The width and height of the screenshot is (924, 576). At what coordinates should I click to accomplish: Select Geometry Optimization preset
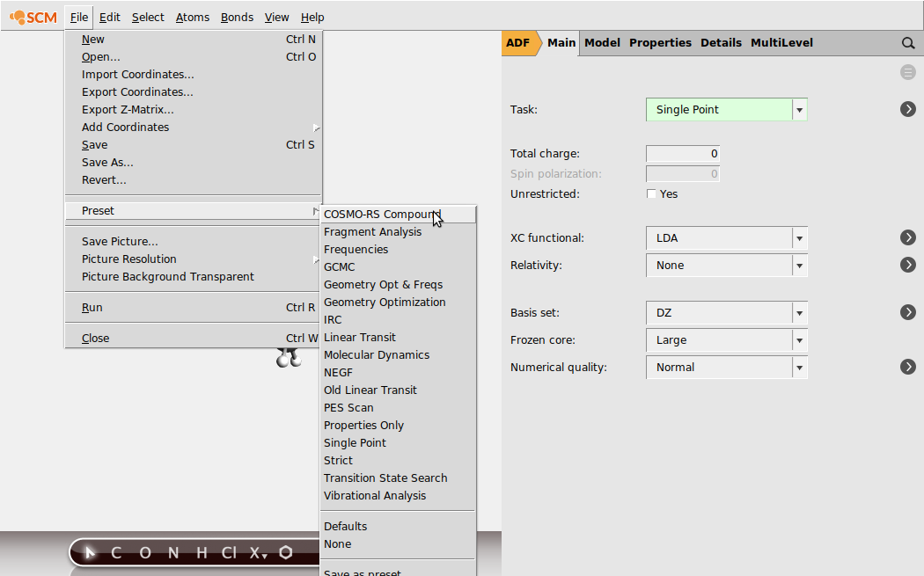[x=398, y=303]
